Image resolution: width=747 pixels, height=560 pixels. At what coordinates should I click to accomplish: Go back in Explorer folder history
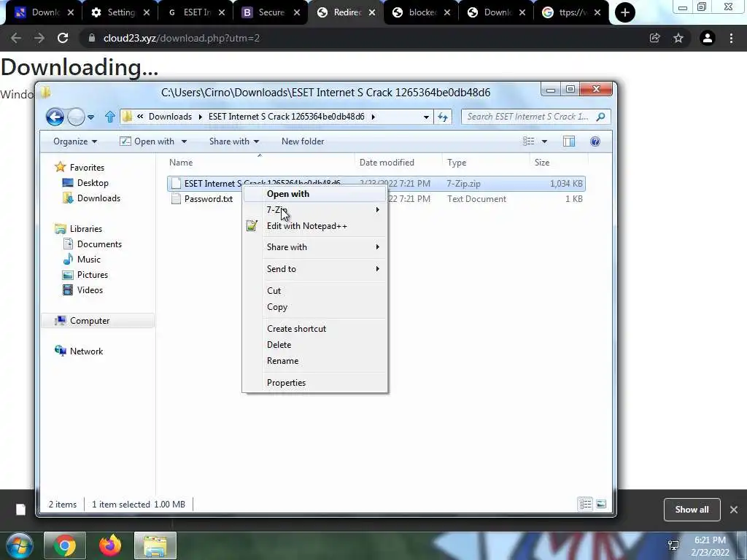tap(55, 117)
